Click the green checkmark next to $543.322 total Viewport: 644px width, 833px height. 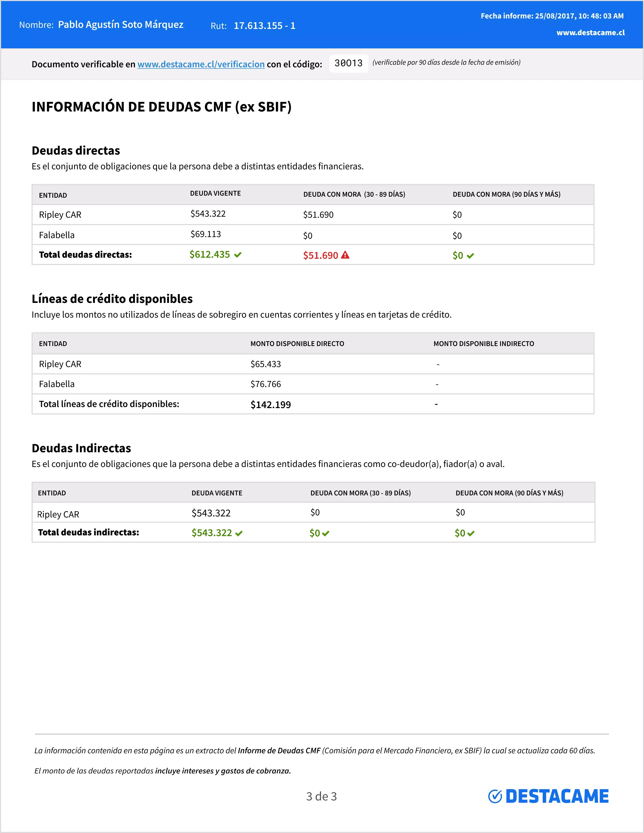click(239, 533)
